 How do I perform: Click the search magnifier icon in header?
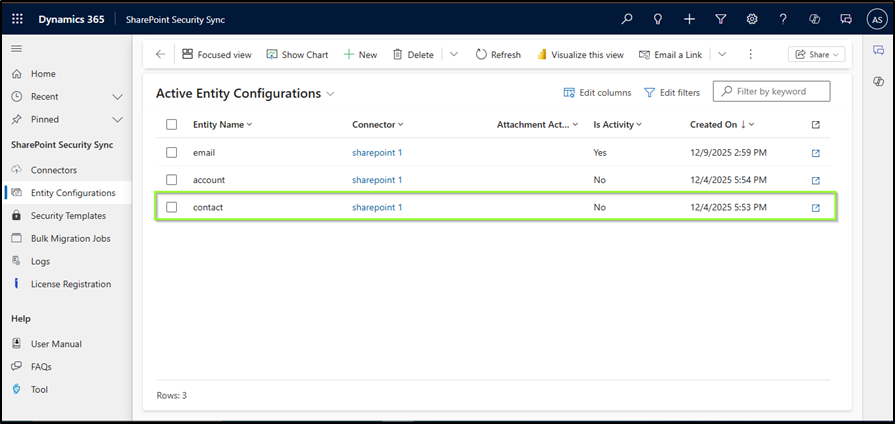(627, 19)
